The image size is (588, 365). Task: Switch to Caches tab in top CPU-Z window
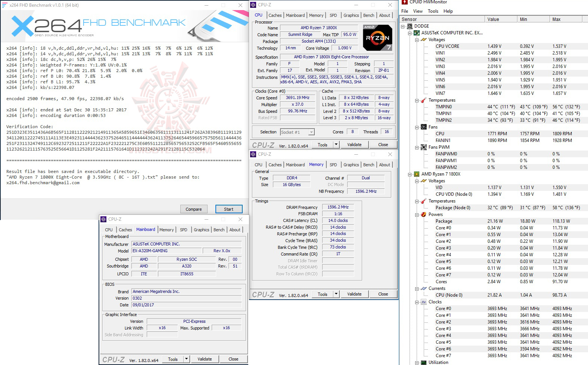coord(275,15)
